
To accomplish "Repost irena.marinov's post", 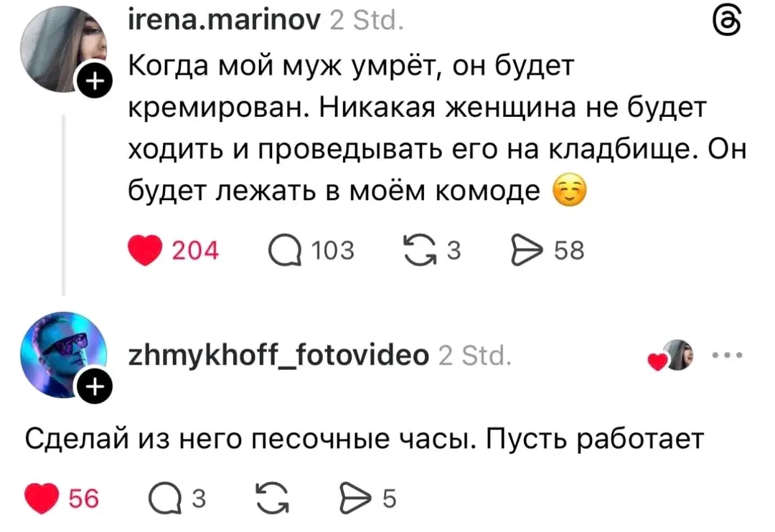I will click(421, 250).
